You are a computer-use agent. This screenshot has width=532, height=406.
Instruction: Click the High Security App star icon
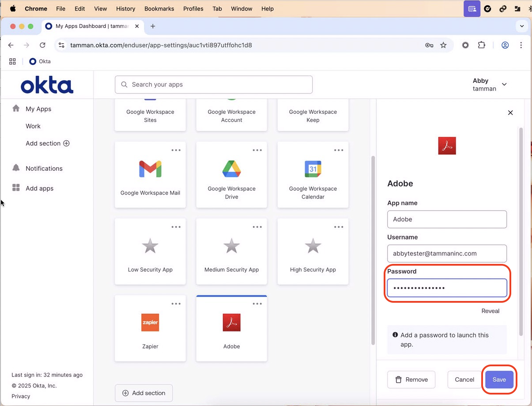pyautogui.click(x=313, y=246)
